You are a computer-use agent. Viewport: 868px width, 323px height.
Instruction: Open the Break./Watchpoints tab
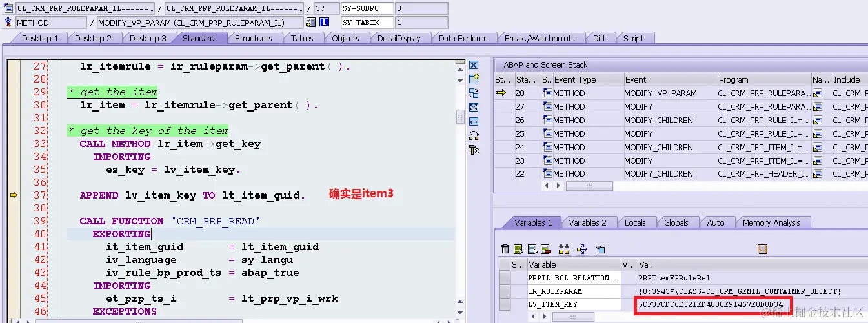pos(540,38)
